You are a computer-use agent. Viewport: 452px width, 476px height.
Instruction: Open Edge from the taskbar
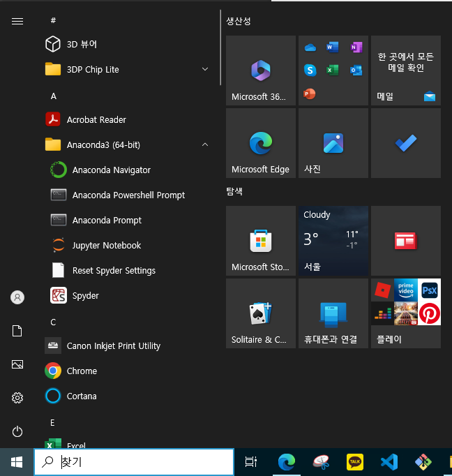tap(287, 462)
